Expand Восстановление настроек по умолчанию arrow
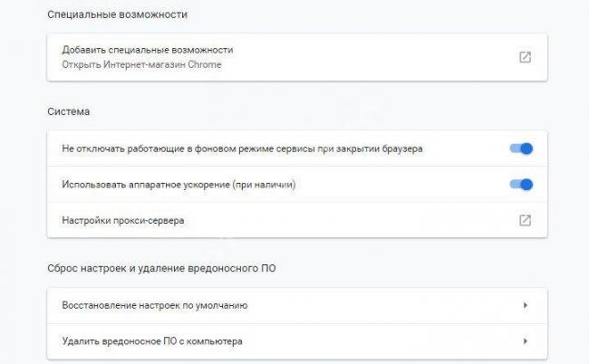The width and height of the screenshot is (589, 364). [526, 305]
